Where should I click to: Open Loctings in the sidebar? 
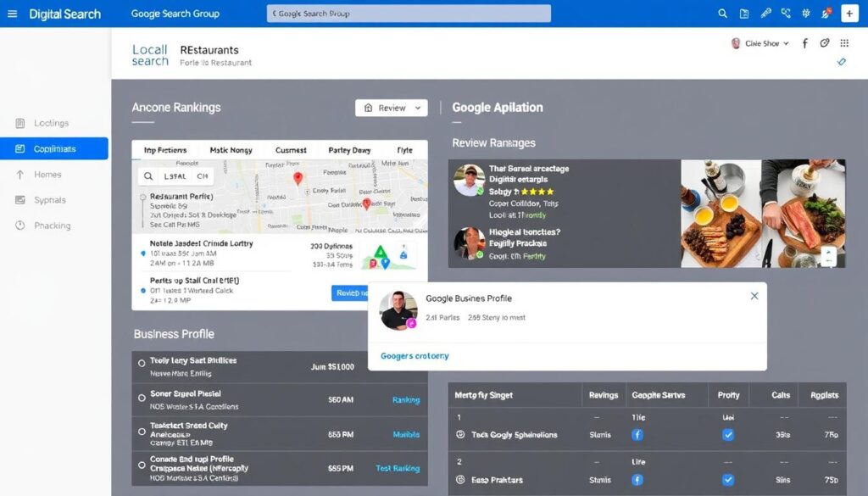pyautogui.click(x=51, y=123)
